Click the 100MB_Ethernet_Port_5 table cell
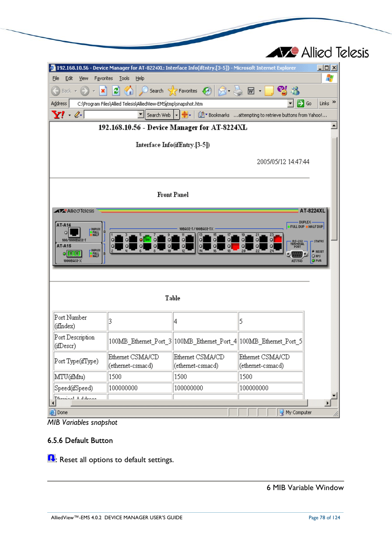The width and height of the screenshot is (392, 555). [x=271, y=341]
